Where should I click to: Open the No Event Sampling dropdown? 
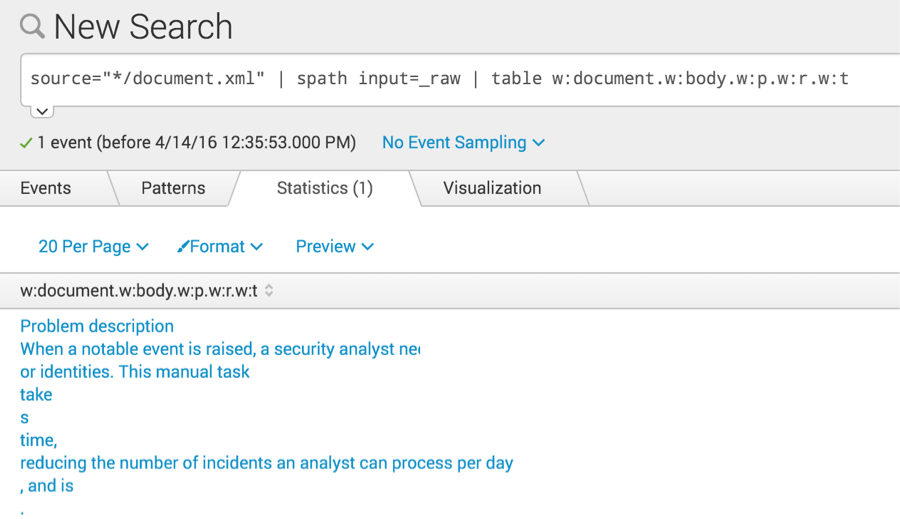(463, 142)
